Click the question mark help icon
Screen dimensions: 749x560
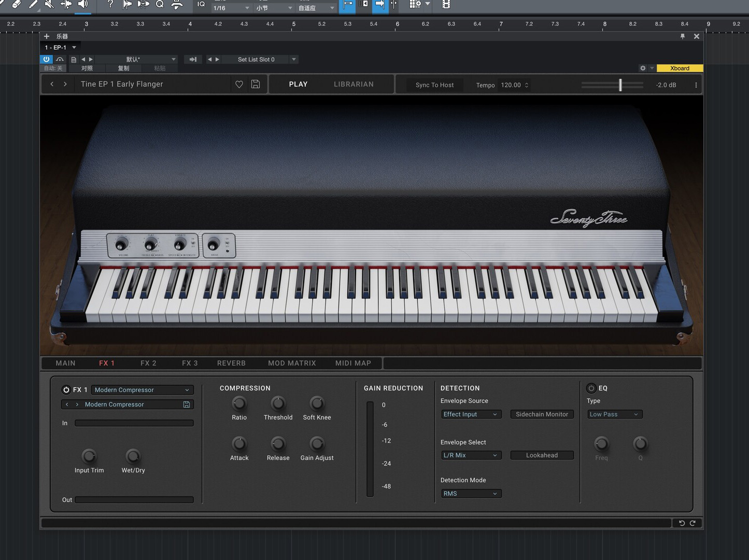[x=110, y=4]
